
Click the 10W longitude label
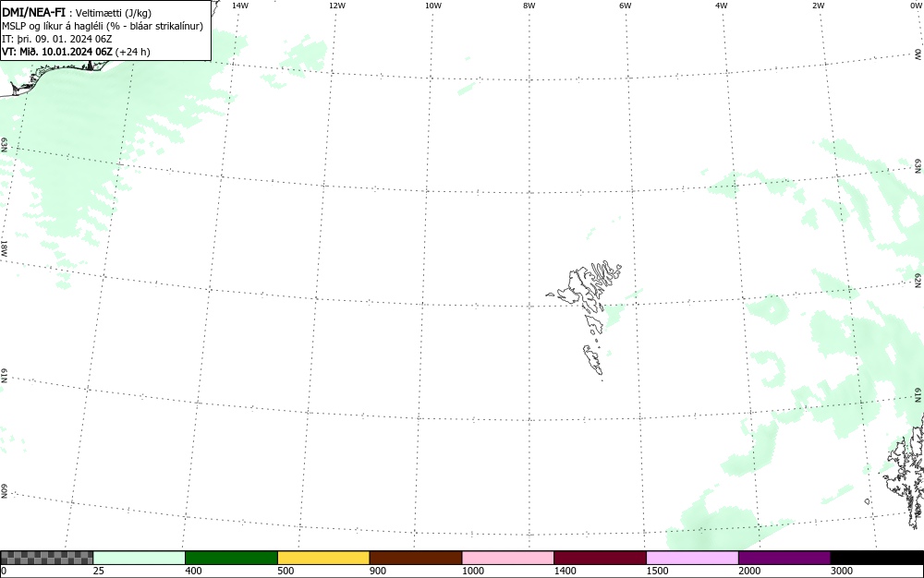click(x=433, y=6)
